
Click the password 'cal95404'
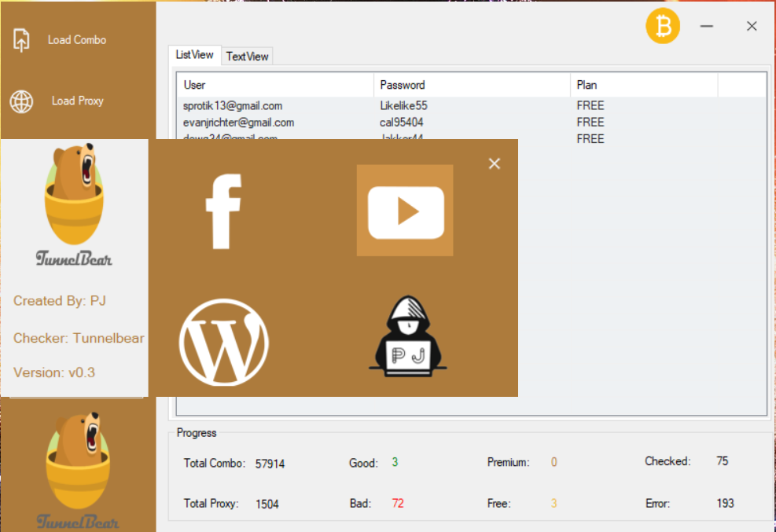tap(401, 123)
